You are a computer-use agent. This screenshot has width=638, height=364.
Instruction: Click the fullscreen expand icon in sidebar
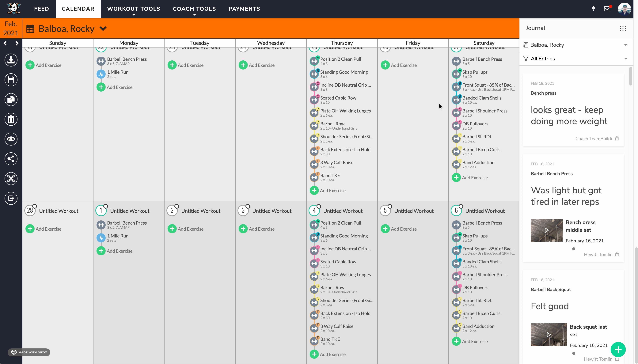click(x=11, y=179)
